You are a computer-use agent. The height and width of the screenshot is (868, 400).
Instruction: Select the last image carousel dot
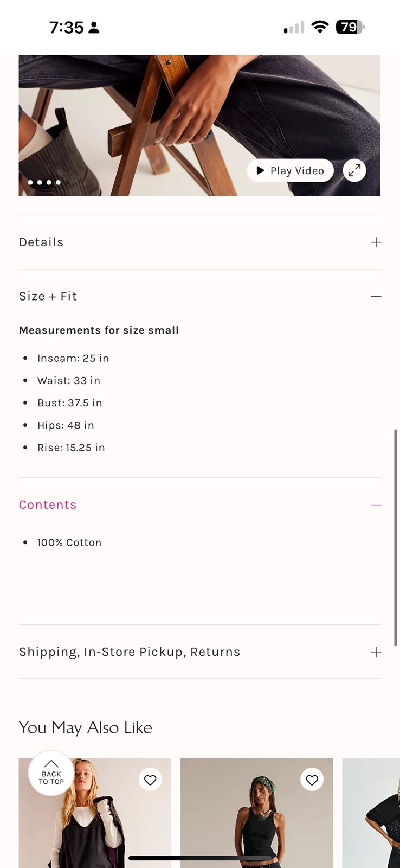click(x=58, y=182)
